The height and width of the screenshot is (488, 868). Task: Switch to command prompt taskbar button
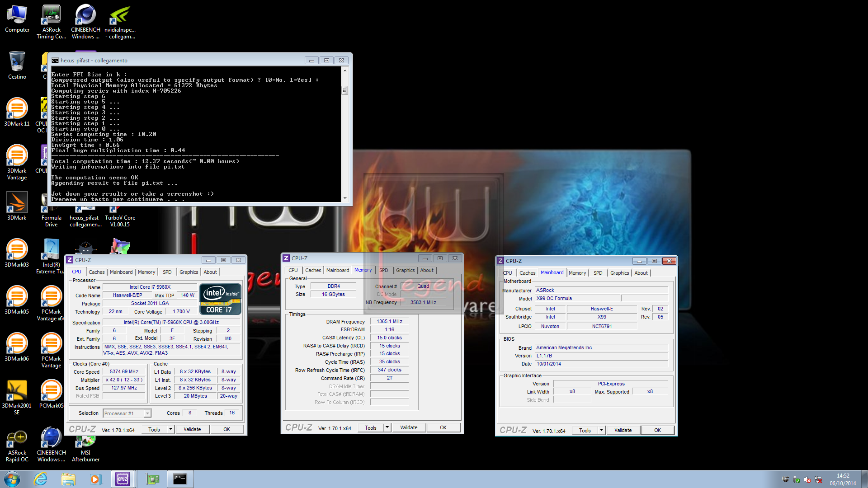click(180, 479)
